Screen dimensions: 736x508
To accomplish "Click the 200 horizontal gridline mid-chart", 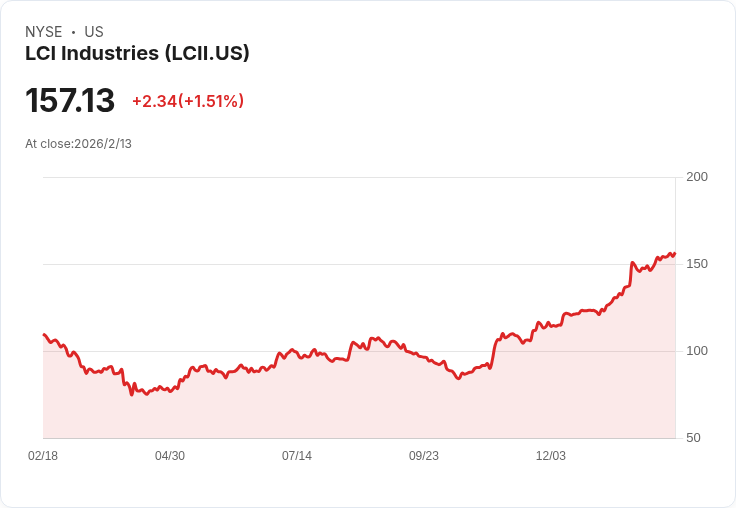I will (x=360, y=178).
